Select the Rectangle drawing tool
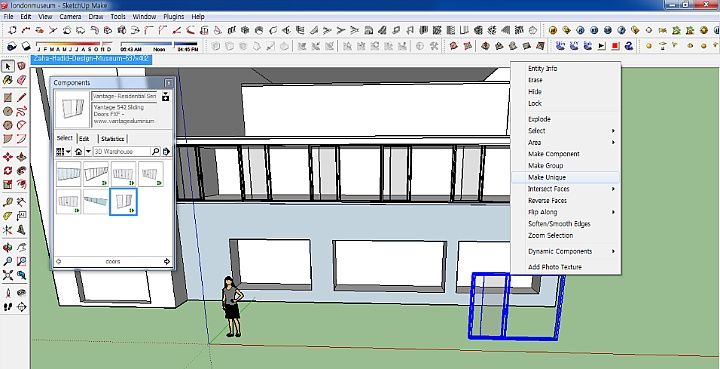The image size is (720, 369). click(x=8, y=97)
